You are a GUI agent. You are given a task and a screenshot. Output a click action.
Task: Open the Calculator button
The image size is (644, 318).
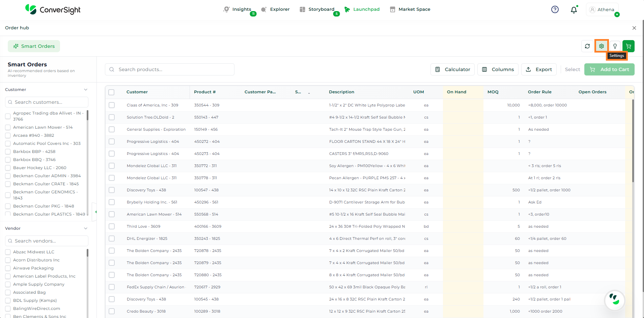point(452,69)
